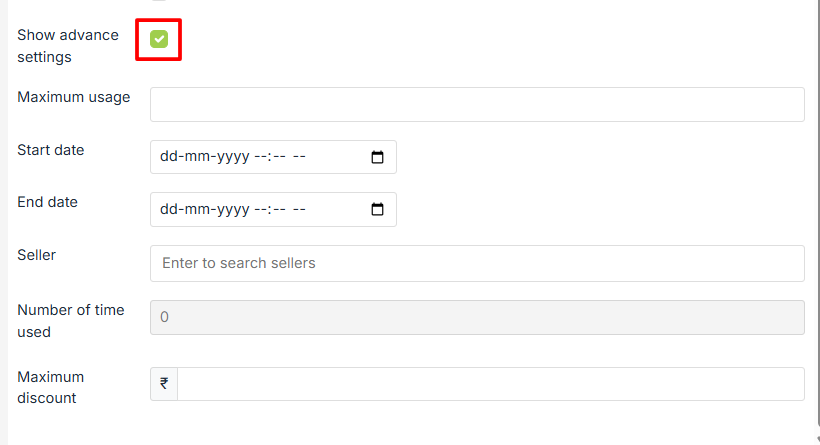Click the 'Enter to search sellers' field
Screen dimensions: 820x445
click(477, 263)
